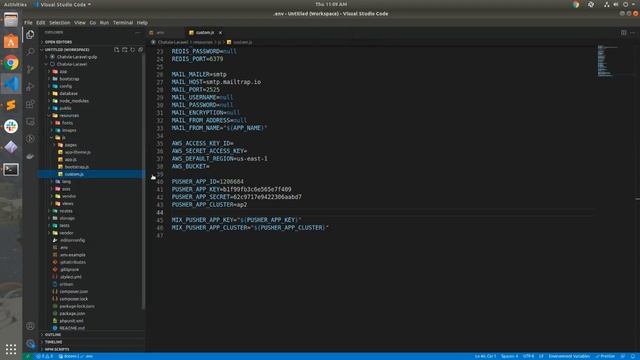Open Accounts menu in activity bar

(30, 326)
